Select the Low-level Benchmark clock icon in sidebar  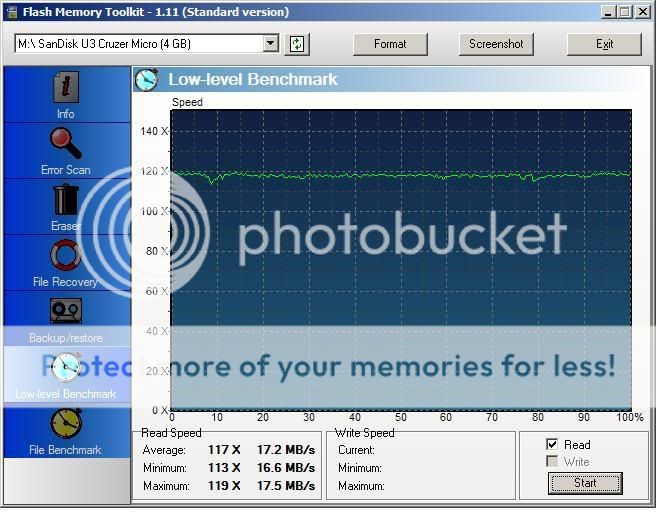tap(66, 367)
